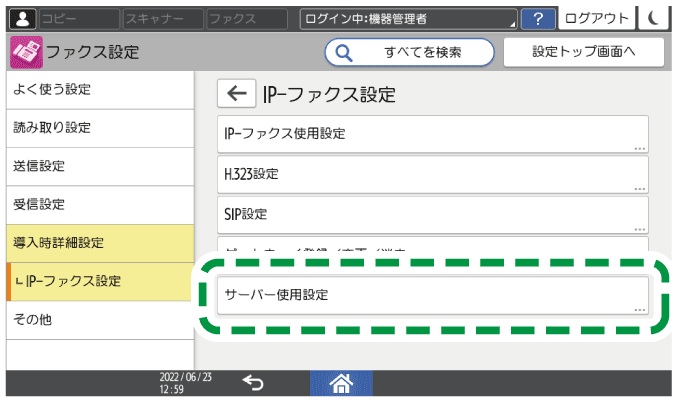
Task: Collapse 導入時詳細設定 in the sidebar
Action: click(100, 243)
